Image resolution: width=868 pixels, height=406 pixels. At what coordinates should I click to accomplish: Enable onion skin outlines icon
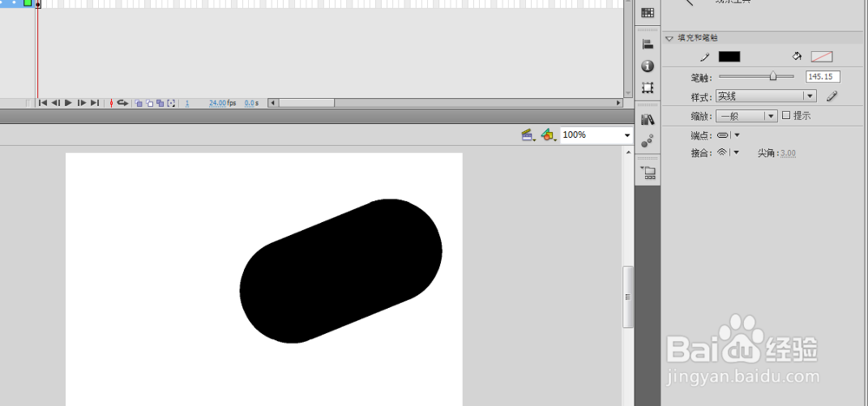[x=149, y=103]
